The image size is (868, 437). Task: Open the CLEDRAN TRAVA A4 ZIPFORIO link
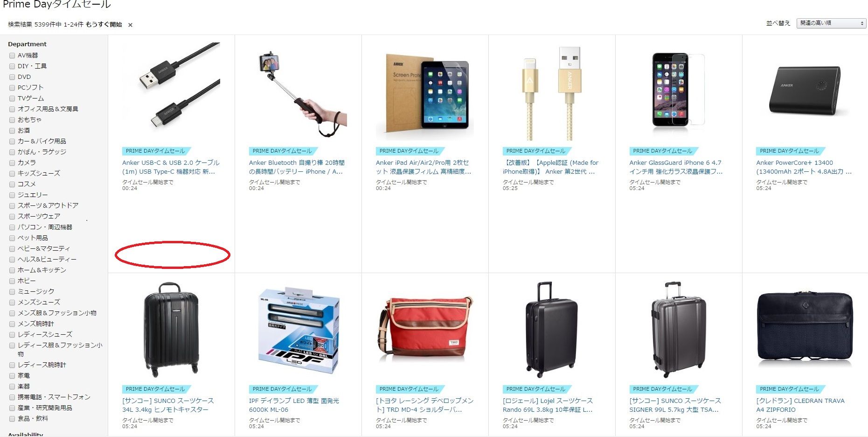pos(800,405)
